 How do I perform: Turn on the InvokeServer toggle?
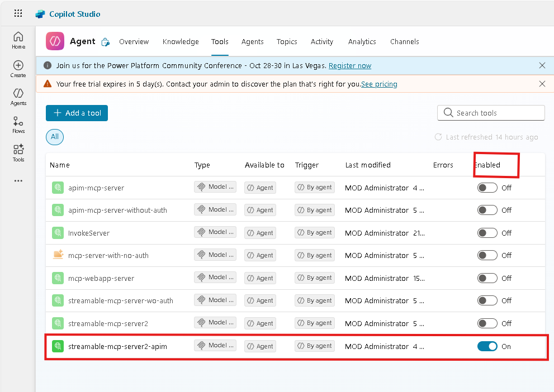[x=487, y=233]
